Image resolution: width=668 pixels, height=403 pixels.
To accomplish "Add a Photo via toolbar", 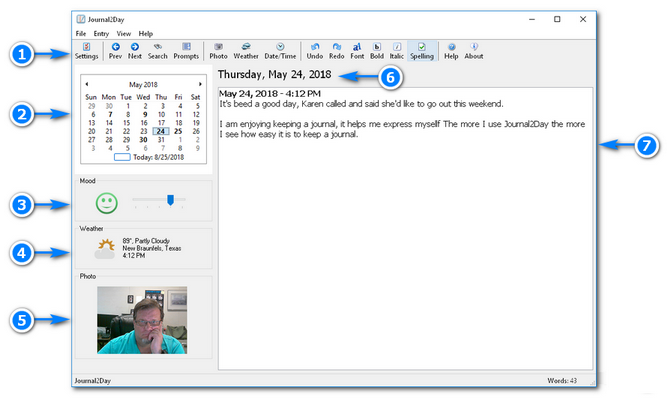I will tap(218, 51).
